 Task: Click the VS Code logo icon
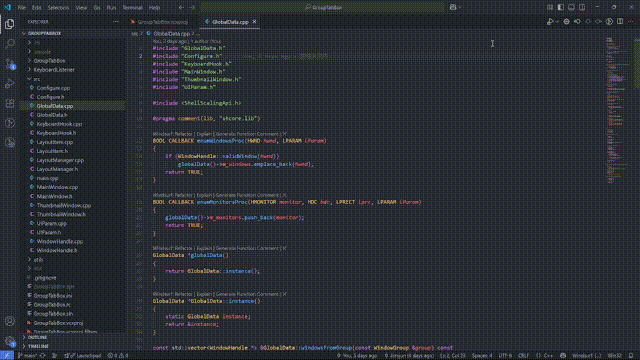(x=7, y=7)
